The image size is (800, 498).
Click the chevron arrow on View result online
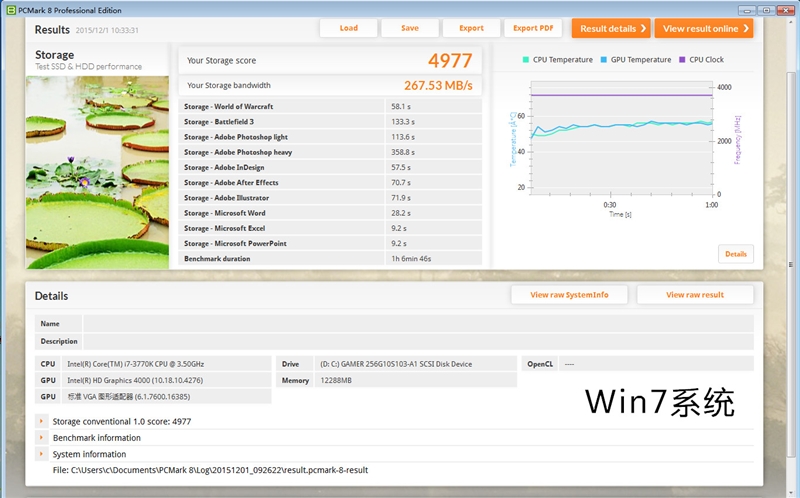(746, 28)
